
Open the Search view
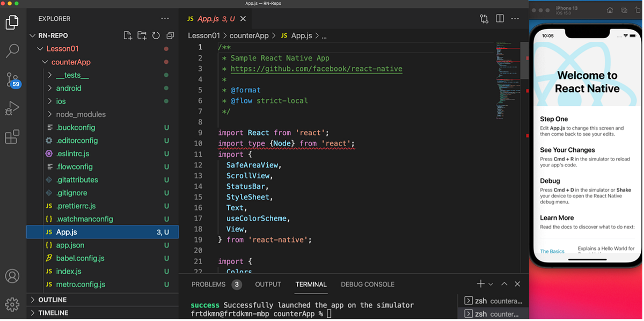click(x=12, y=51)
